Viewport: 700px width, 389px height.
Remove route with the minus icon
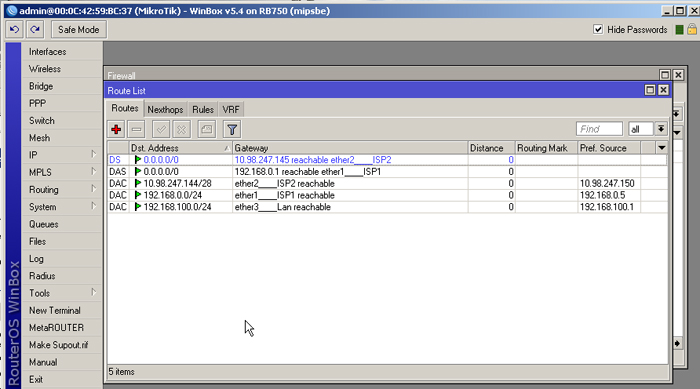coord(137,130)
